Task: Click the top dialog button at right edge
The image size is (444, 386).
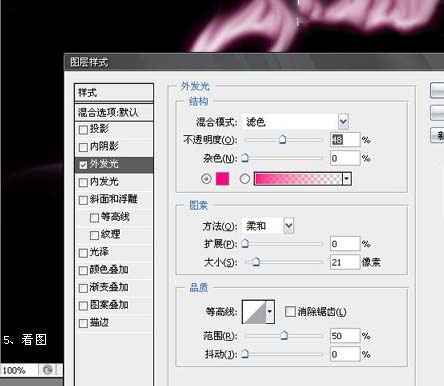Action: pos(437,91)
